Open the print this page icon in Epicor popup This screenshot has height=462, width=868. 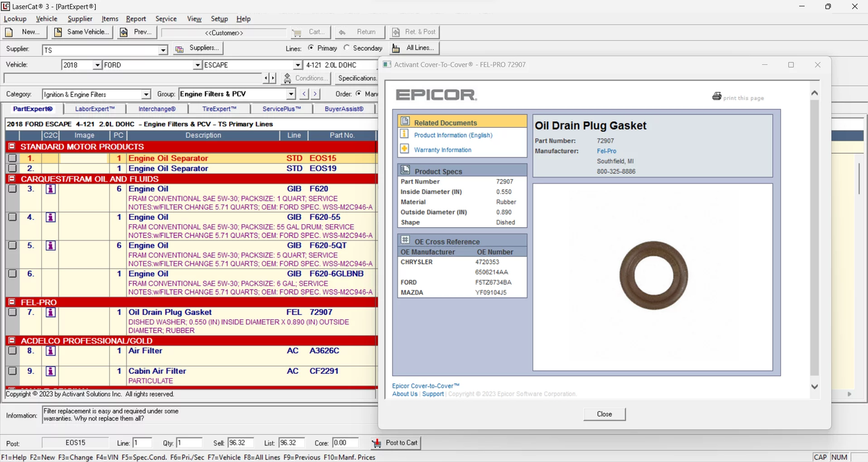point(717,96)
